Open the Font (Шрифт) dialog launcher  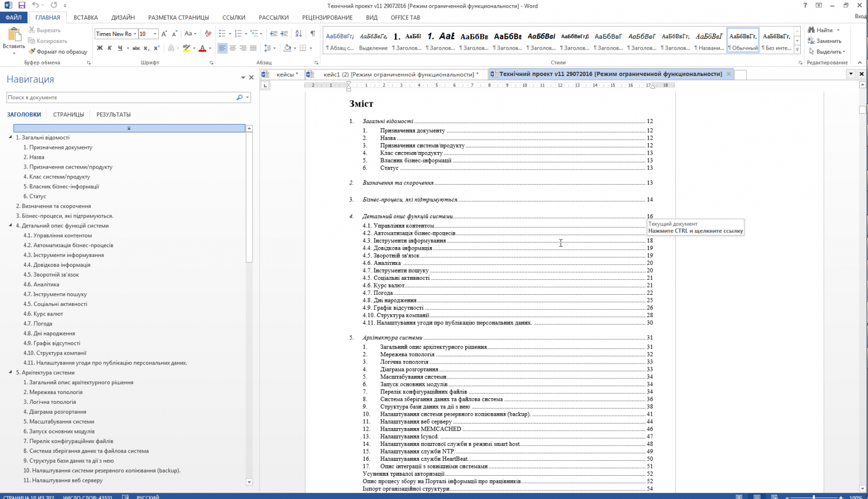(x=211, y=63)
